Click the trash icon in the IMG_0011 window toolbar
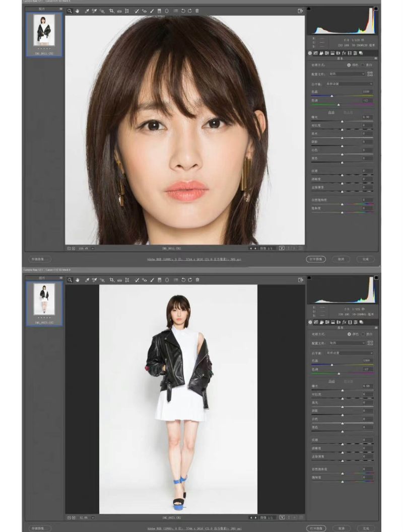Viewport: 403px width, 532px height. pyautogui.click(x=197, y=11)
